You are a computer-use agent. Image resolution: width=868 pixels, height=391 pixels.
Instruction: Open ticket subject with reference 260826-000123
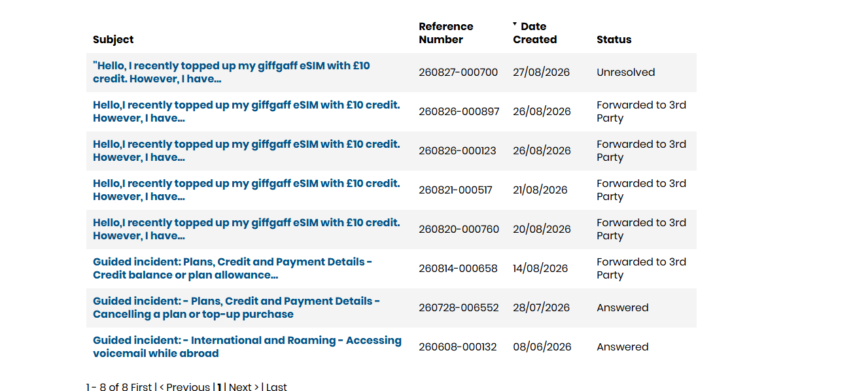click(247, 151)
